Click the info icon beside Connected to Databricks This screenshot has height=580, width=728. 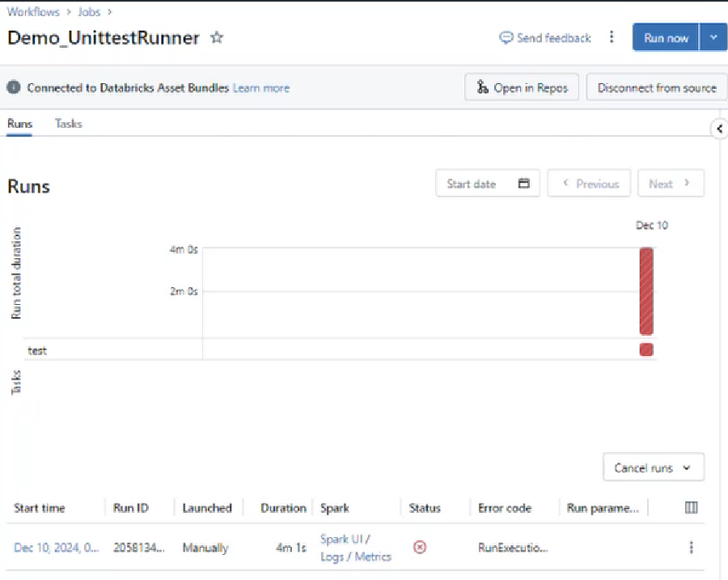coord(14,87)
